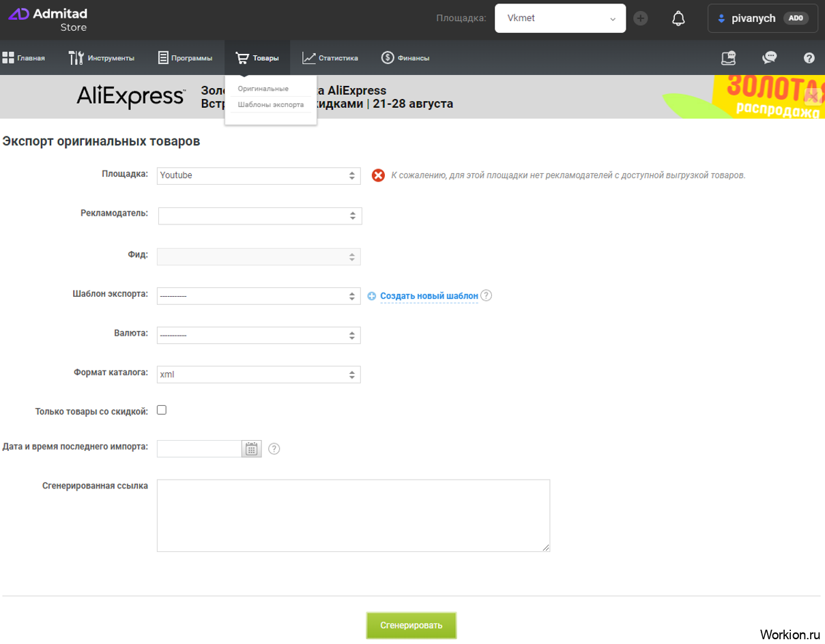The width and height of the screenshot is (825, 644).
Task: Open the news icon in the nav bar
Action: [729, 58]
